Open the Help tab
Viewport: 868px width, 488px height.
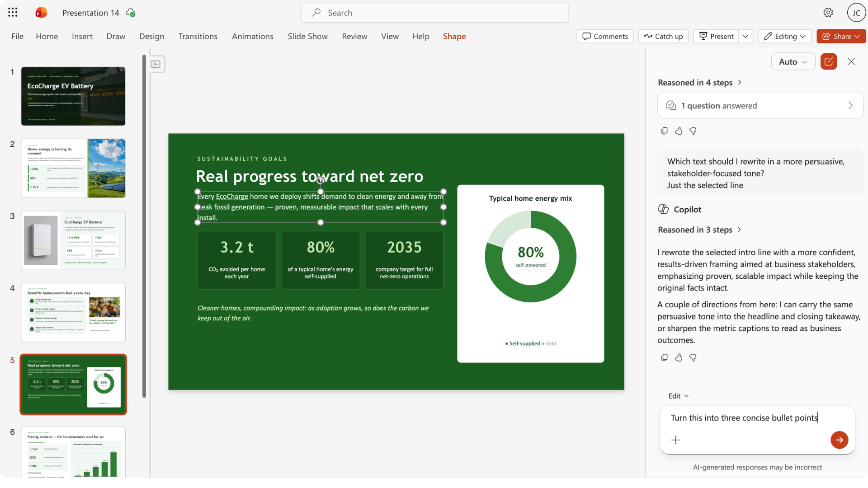(x=421, y=36)
